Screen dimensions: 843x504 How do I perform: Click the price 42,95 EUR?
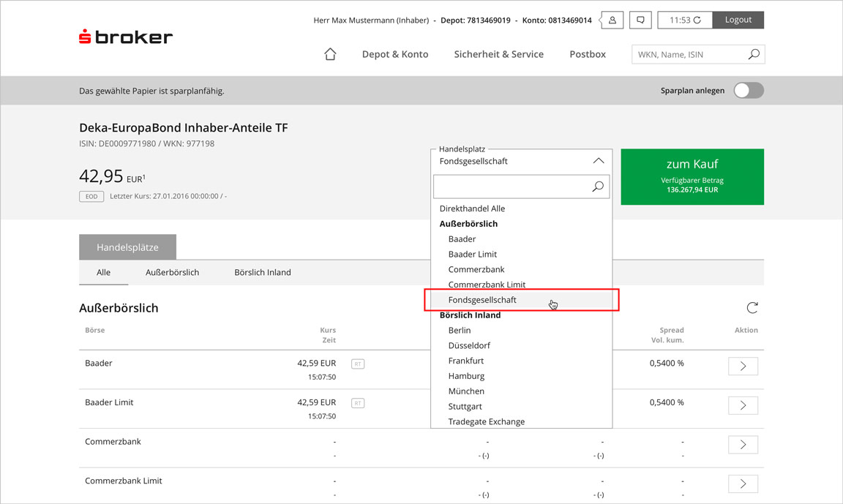point(112,176)
